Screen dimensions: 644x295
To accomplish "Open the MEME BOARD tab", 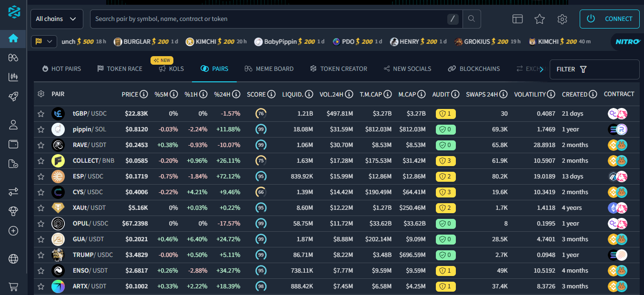I will [269, 69].
